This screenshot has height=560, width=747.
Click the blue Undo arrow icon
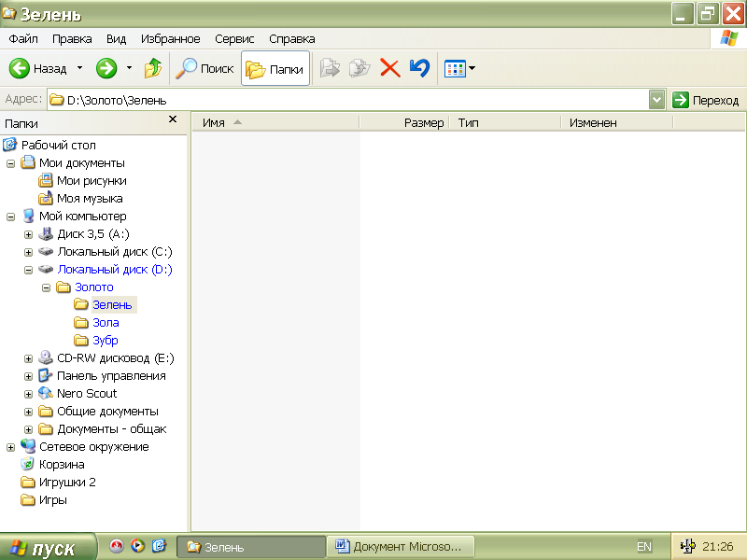419,68
